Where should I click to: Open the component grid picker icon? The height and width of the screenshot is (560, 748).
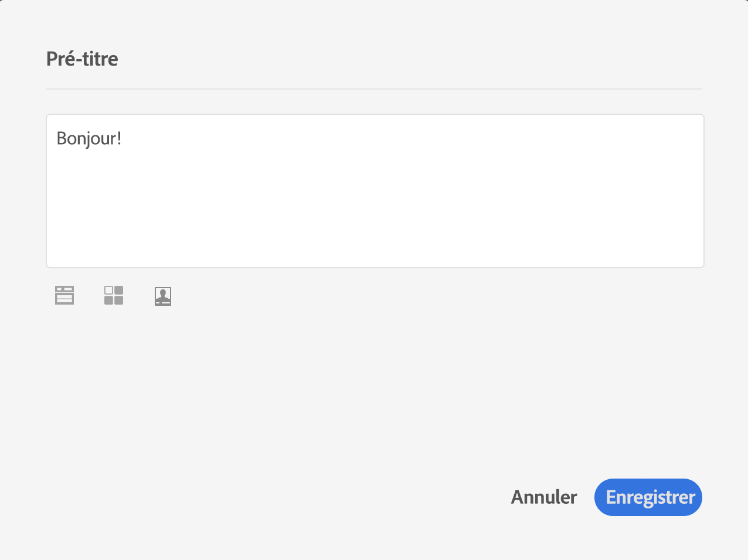click(114, 296)
